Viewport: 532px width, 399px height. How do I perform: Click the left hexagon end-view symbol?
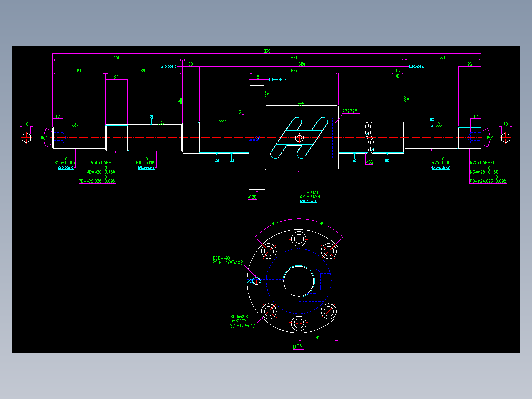pyautogui.click(x=26, y=138)
